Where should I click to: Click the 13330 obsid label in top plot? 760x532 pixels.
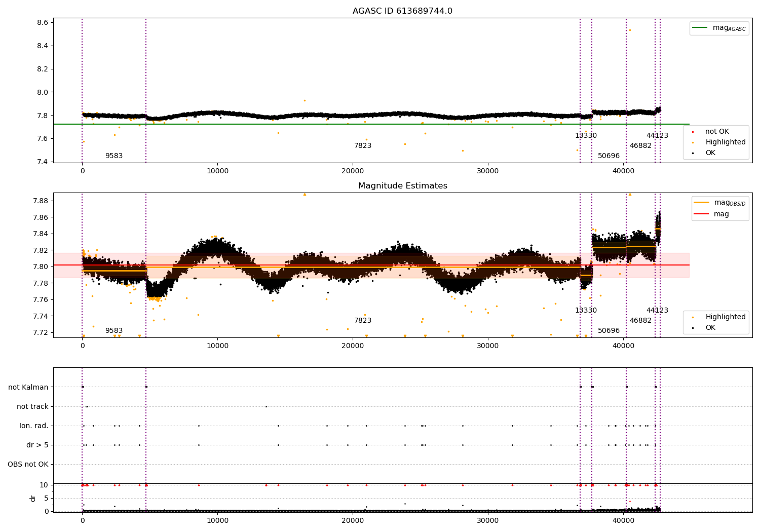coord(586,136)
